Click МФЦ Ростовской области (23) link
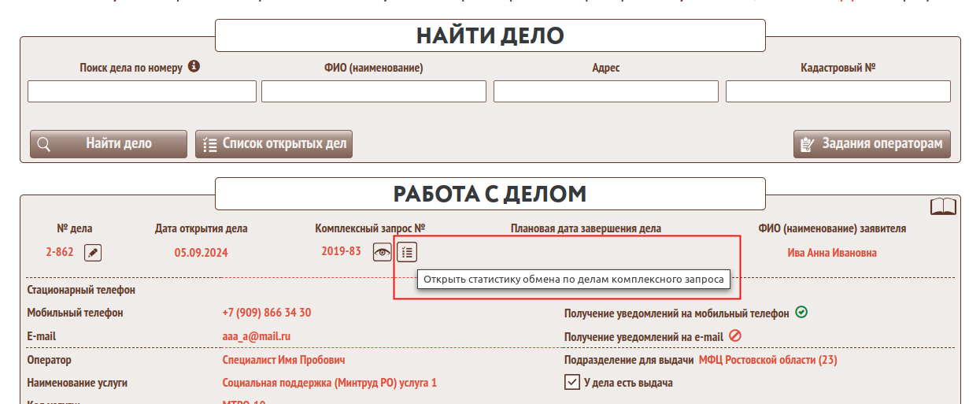This screenshot has height=404, width=980. [767, 360]
